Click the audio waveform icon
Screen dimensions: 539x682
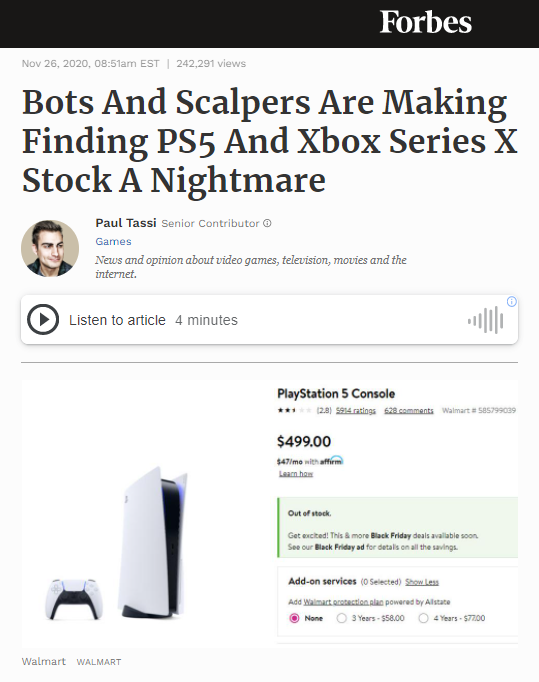tap(485, 321)
